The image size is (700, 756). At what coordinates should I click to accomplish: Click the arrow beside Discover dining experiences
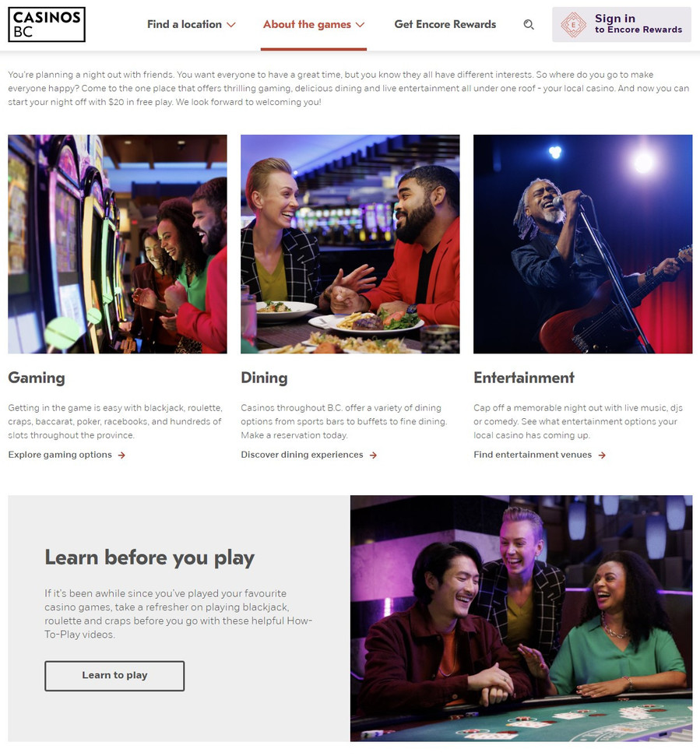(x=373, y=455)
